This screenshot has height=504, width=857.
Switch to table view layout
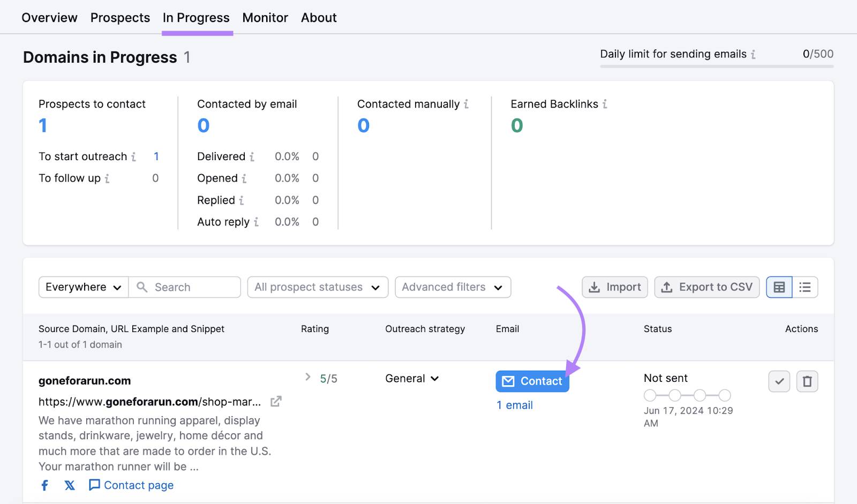778,287
